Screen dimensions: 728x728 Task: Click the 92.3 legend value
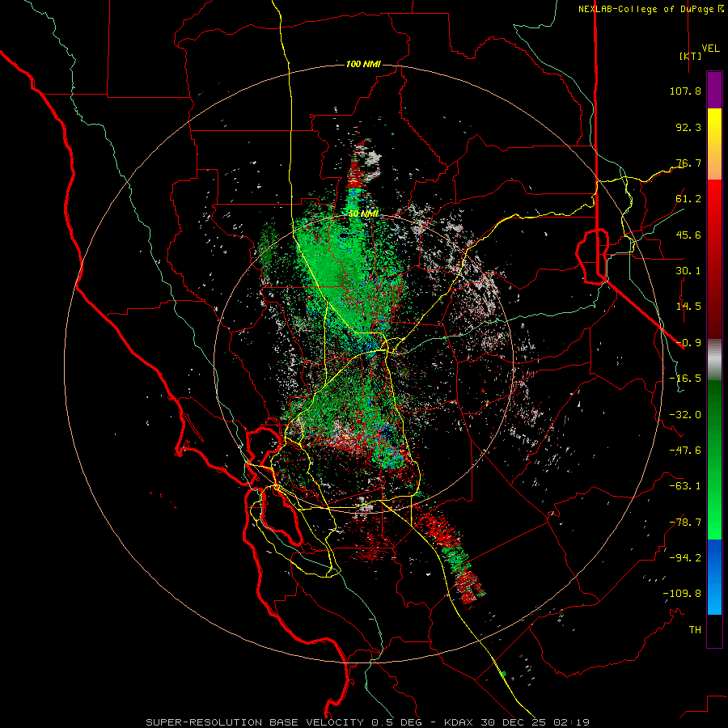688,127
